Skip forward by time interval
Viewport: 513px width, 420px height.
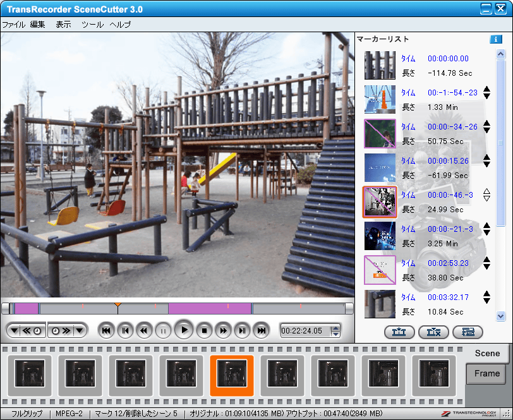tap(61, 331)
